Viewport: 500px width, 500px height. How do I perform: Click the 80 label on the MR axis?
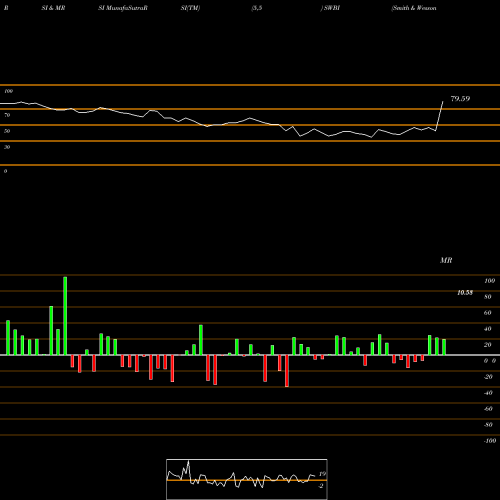pos(488,297)
